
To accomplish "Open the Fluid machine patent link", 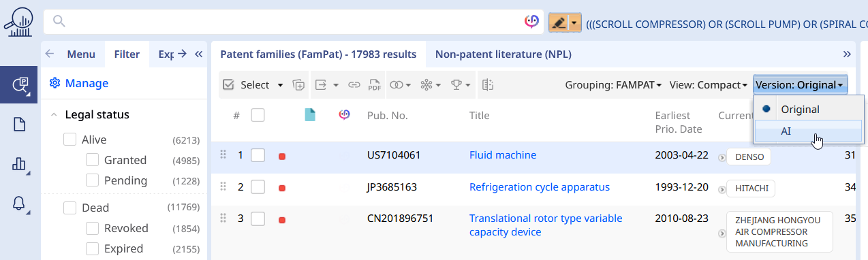I will point(503,155).
